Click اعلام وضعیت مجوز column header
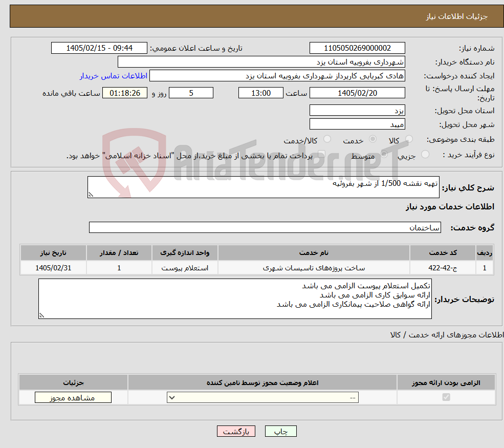 [x=262, y=382]
